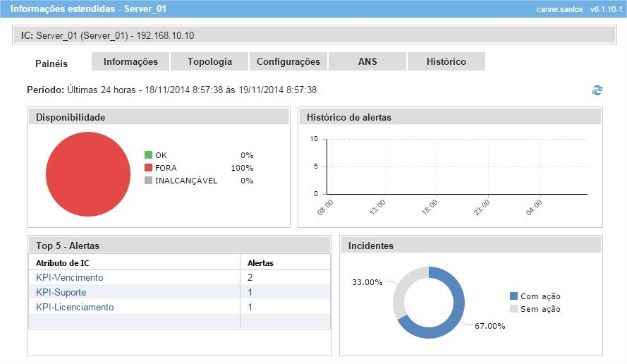627x364 pixels.
Task: Click the blue Com ação legend swatch
Action: pyautogui.click(x=513, y=296)
